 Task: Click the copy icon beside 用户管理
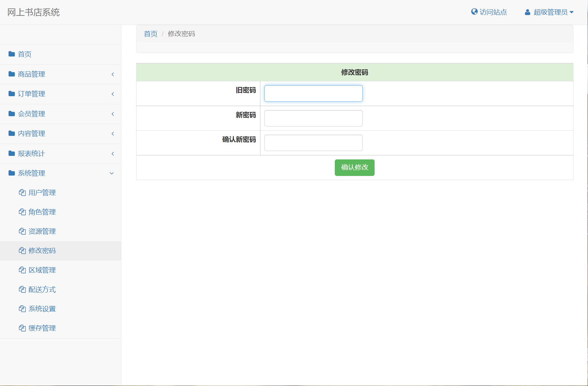pos(22,193)
